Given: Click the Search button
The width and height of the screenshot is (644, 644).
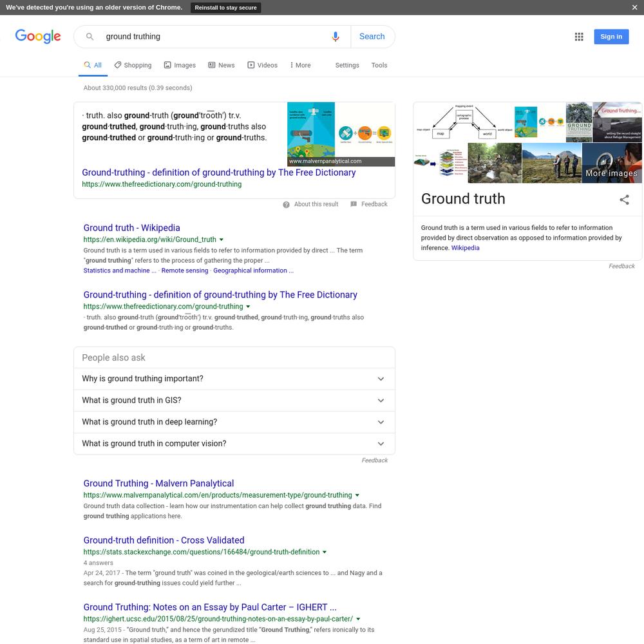Looking at the screenshot, I should pyautogui.click(x=372, y=37).
